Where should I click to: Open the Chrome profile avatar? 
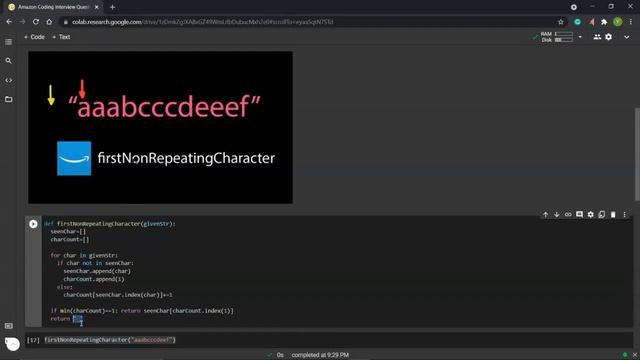[618, 22]
